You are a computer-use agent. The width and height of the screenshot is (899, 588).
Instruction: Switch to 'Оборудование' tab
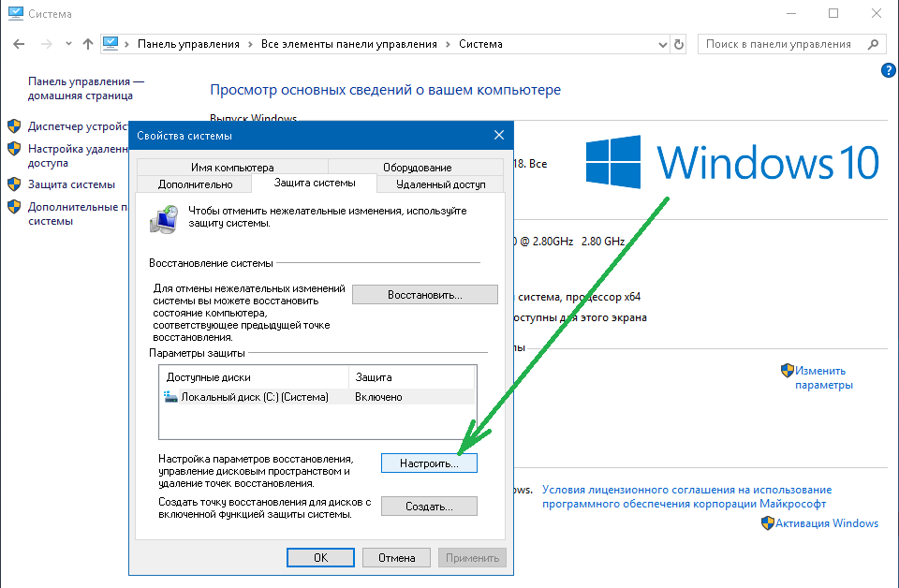tap(417, 167)
